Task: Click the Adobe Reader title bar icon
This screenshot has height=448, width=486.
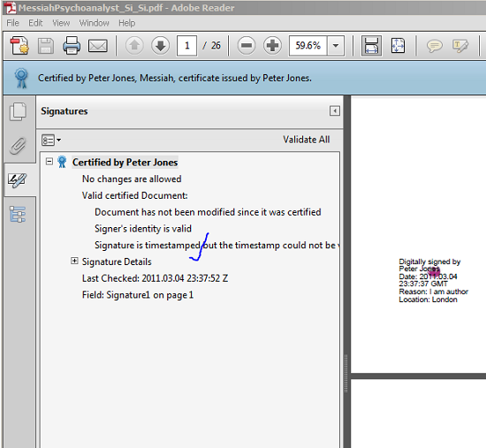Action: (11, 8)
